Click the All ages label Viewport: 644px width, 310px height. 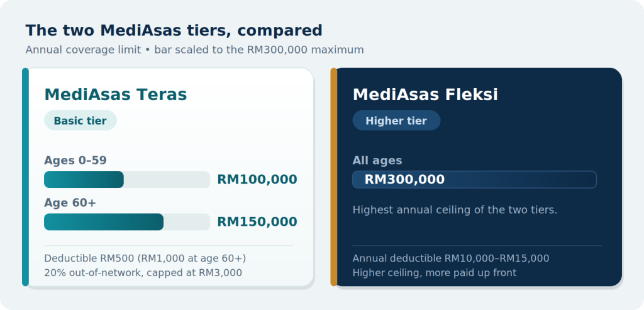tap(377, 160)
